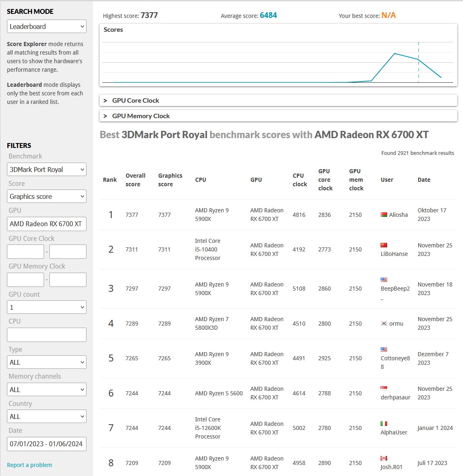Click the Dezember 7 2023 date cell
The width and height of the screenshot is (463, 476).
tap(433, 358)
